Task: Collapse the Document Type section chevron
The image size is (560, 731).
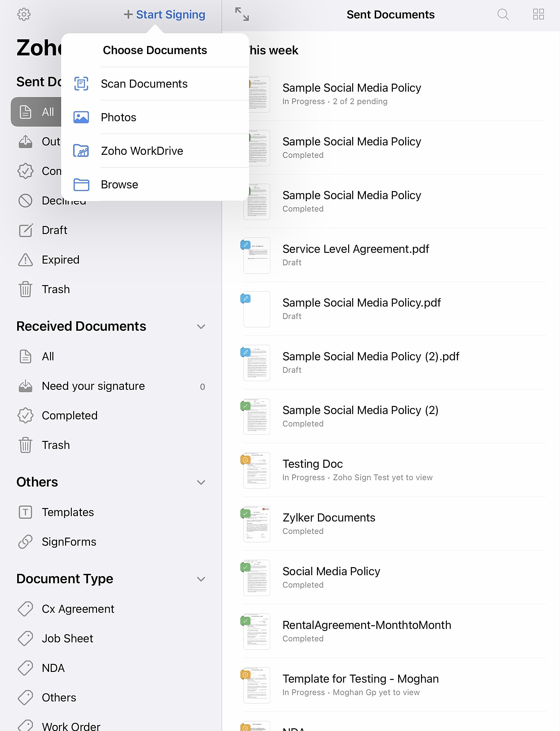Action: (x=201, y=579)
